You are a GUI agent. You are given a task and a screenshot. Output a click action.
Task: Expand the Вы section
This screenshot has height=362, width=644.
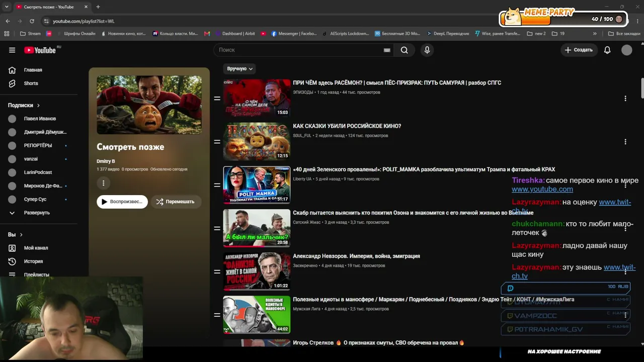[x=16, y=235]
